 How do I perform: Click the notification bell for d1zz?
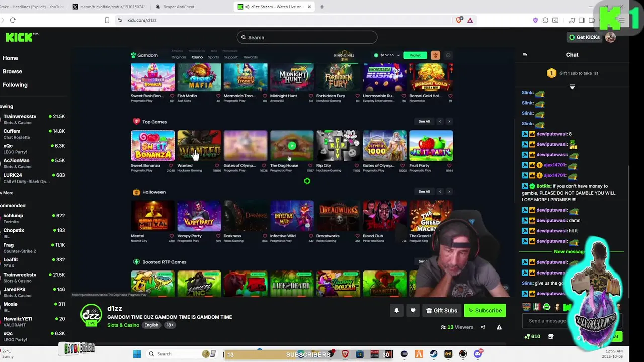pos(396,310)
